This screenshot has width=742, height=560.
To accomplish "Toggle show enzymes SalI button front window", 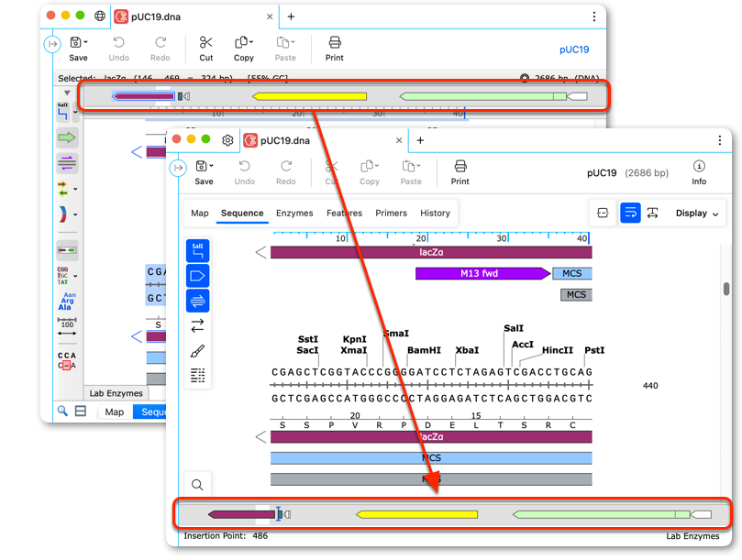I will [x=198, y=251].
